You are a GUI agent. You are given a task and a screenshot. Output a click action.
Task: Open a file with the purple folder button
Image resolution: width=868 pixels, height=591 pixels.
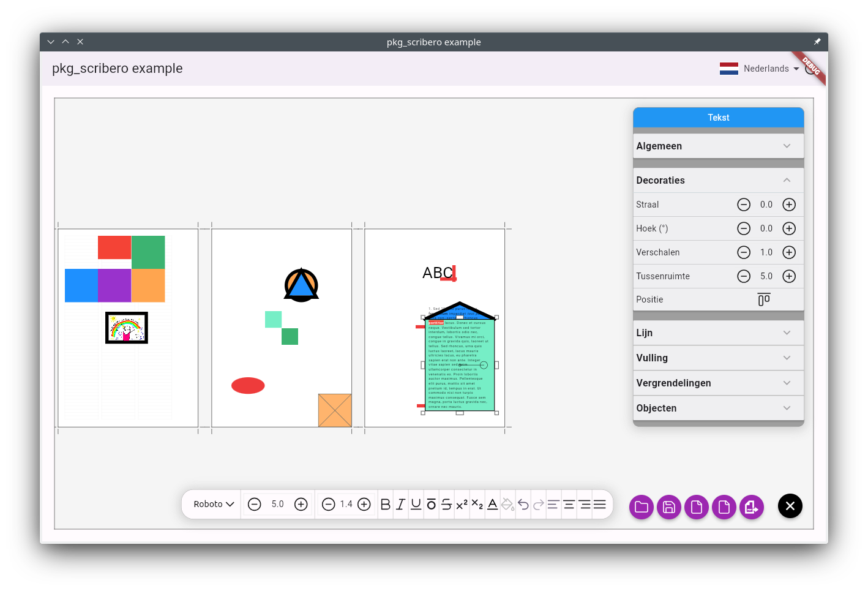641,506
